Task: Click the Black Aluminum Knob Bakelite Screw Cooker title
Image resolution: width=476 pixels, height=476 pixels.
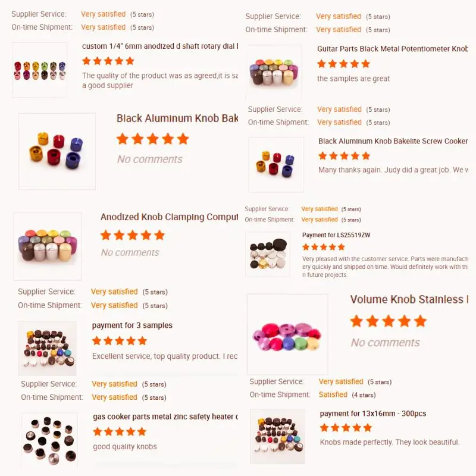Action: (x=393, y=141)
